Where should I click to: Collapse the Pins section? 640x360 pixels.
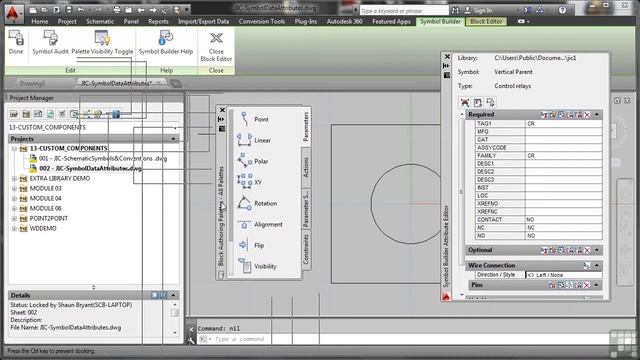pos(597,285)
